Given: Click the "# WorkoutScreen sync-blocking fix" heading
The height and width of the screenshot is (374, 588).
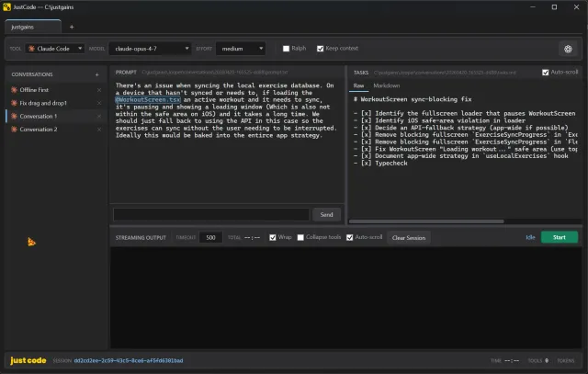Looking at the screenshot, I should (x=413, y=99).
